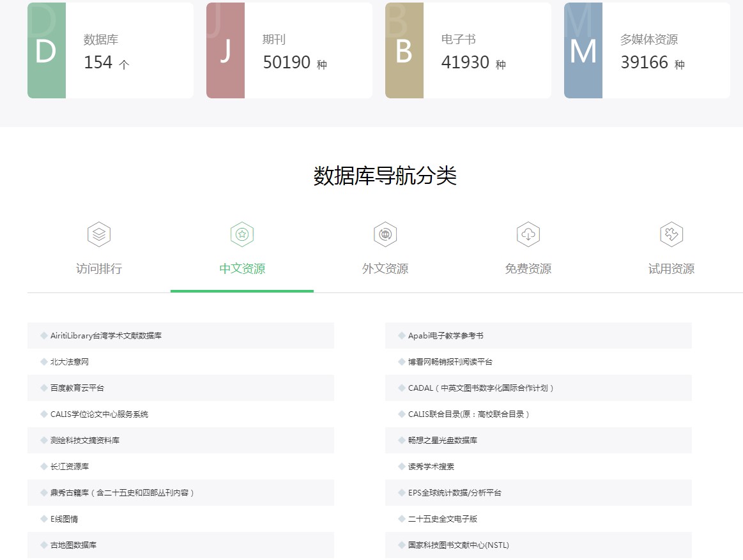Go to Apabi电子教学参考书

tap(446, 336)
